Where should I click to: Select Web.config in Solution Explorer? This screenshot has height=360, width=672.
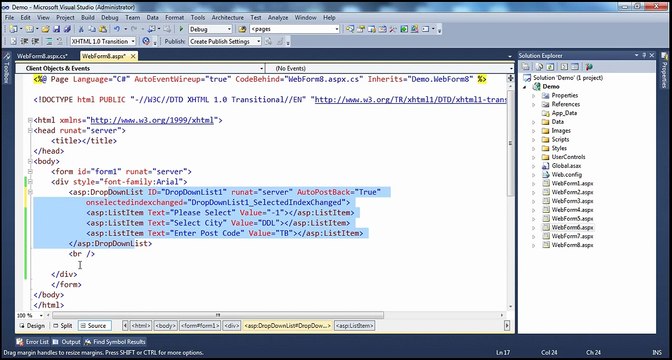point(567,174)
